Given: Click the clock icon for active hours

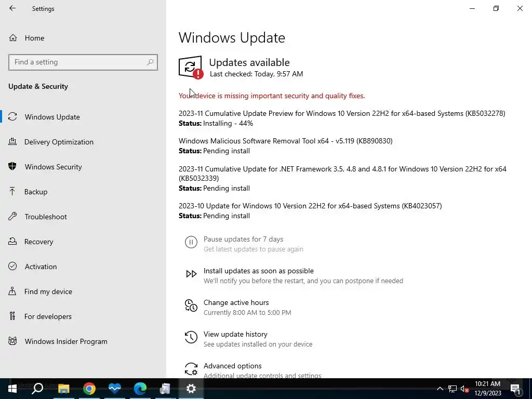Looking at the screenshot, I should point(191,305).
